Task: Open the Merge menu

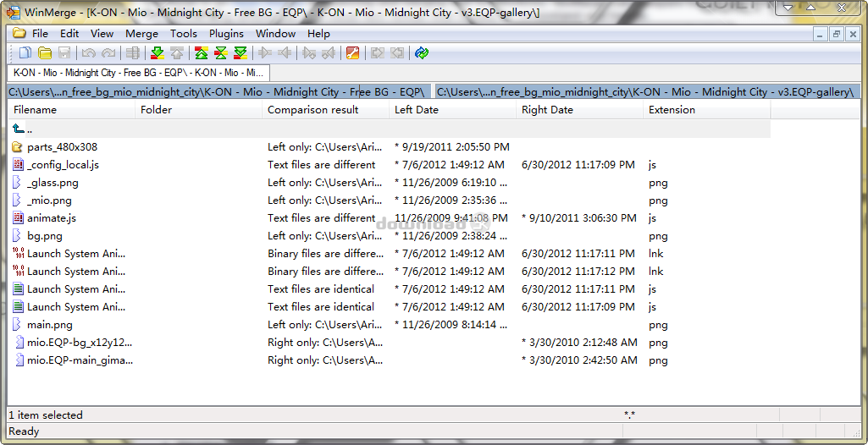Action: tap(141, 34)
